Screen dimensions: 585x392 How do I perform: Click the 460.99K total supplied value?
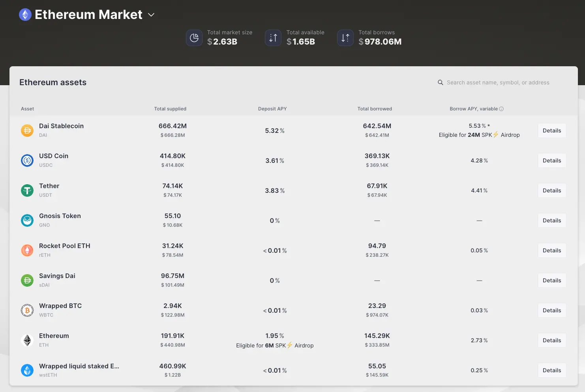tap(172, 366)
